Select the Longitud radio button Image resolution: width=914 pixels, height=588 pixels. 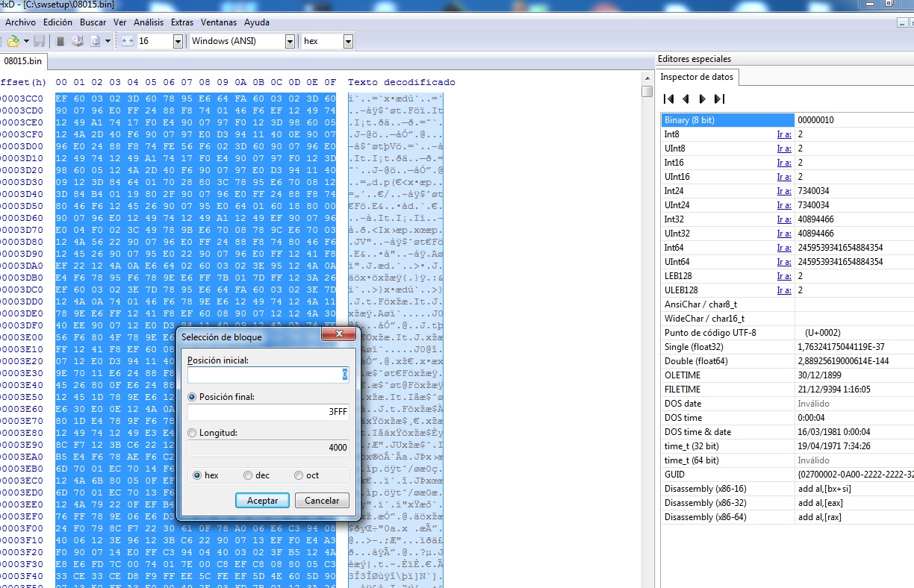pyautogui.click(x=193, y=433)
